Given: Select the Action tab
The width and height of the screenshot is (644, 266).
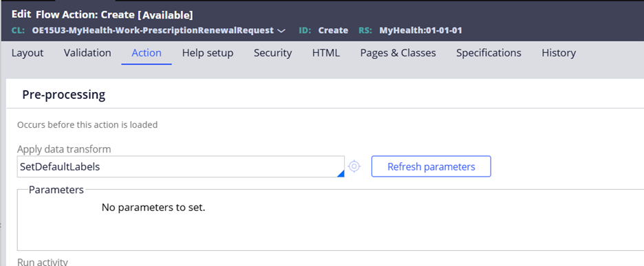Looking at the screenshot, I should coord(147,53).
